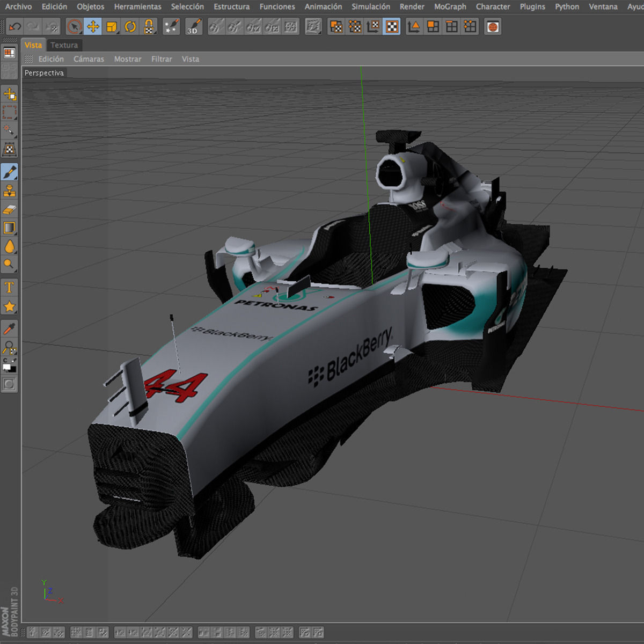Toggle the 3D painting mode brush icon

click(x=194, y=26)
